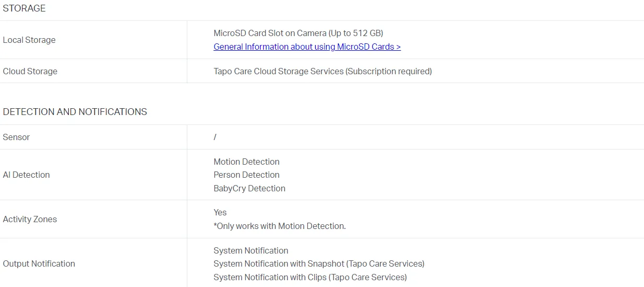
Task: Click DETECTION AND NOTIFICATIONS heading
Action: pyautogui.click(x=75, y=112)
